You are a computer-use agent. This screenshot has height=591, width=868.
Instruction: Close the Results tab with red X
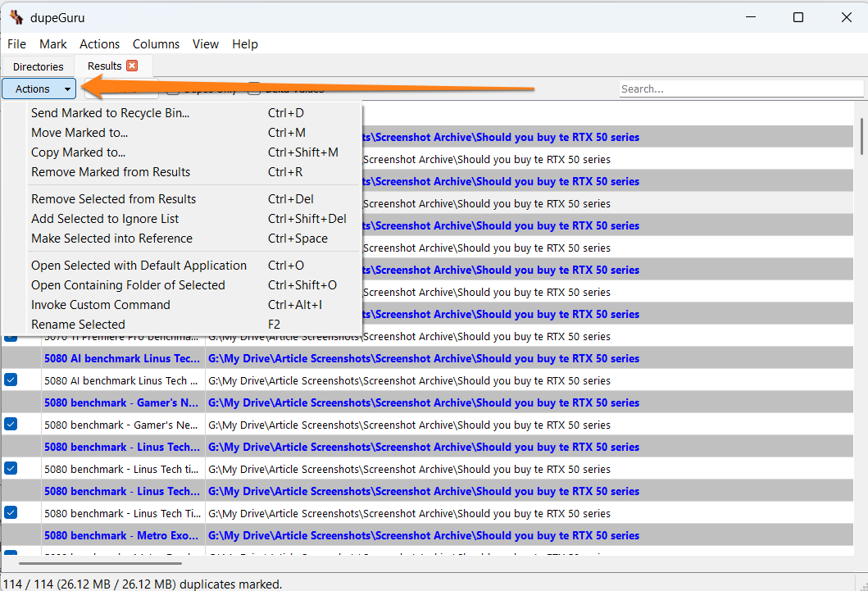point(132,66)
